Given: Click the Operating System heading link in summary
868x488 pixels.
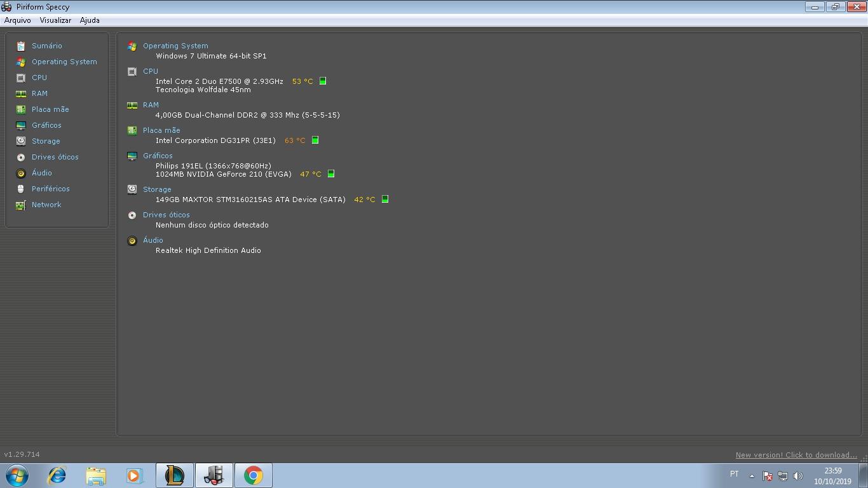Looking at the screenshot, I should pos(175,46).
